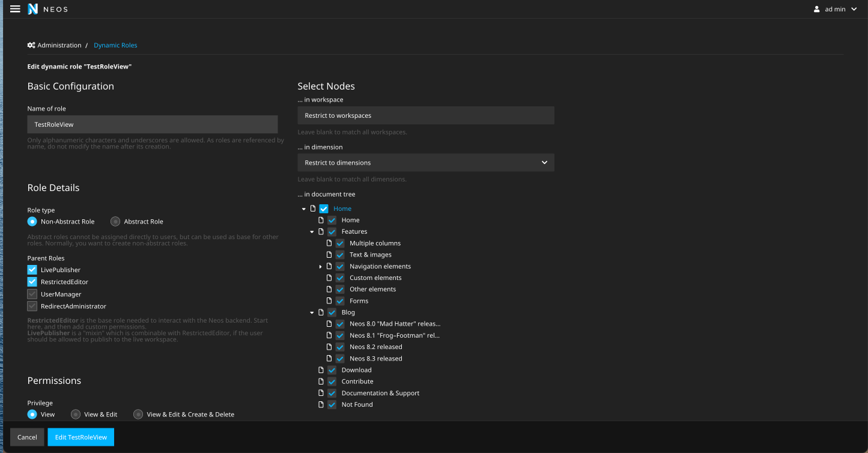This screenshot has width=868, height=453.
Task: Click the "Select Nodes" heading text
Action: (326, 87)
